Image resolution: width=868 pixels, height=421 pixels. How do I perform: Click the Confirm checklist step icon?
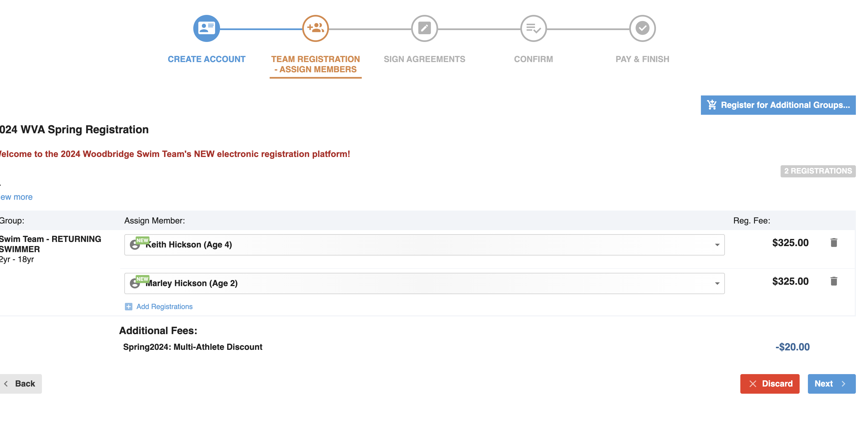point(533,28)
